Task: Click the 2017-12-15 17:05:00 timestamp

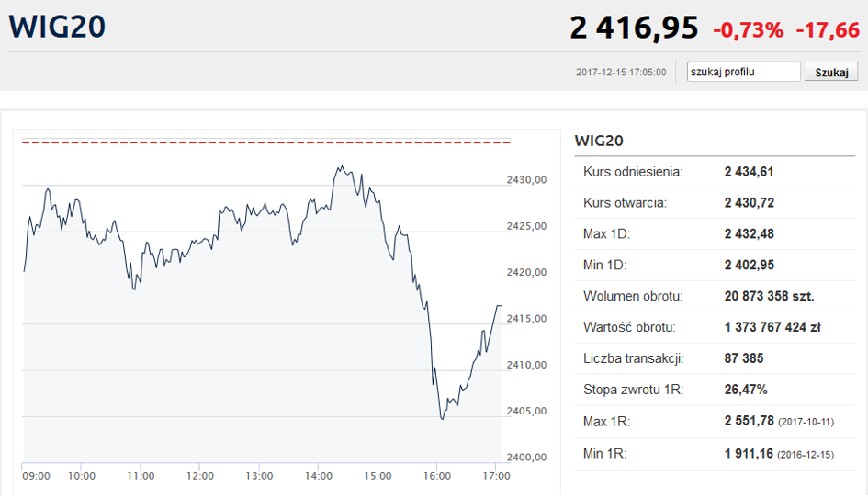Action: tap(621, 72)
